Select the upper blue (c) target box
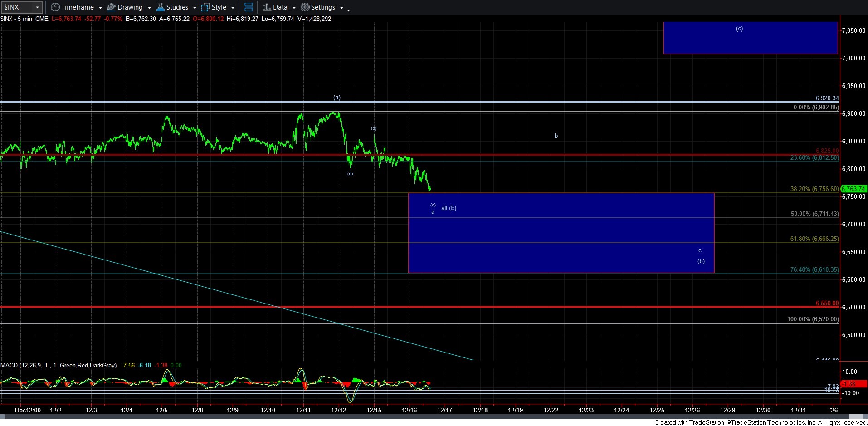The image size is (868, 426). click(x=750, y=39)
